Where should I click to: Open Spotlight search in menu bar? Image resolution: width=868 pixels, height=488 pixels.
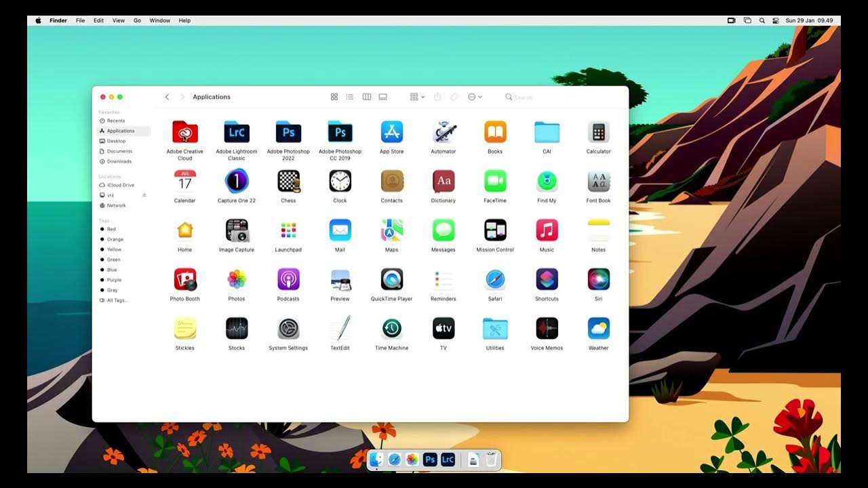[762, 20]
